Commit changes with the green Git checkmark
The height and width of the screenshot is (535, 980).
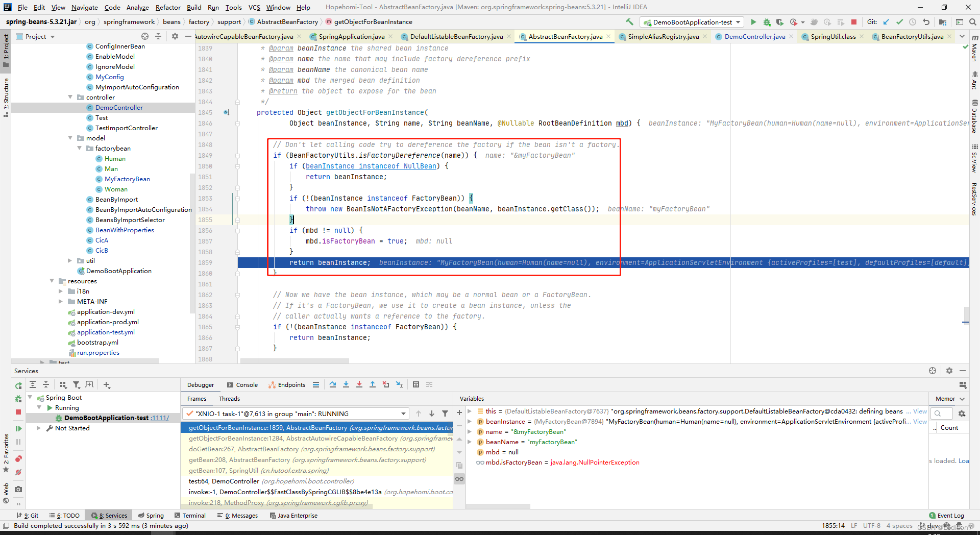(899, 22)
